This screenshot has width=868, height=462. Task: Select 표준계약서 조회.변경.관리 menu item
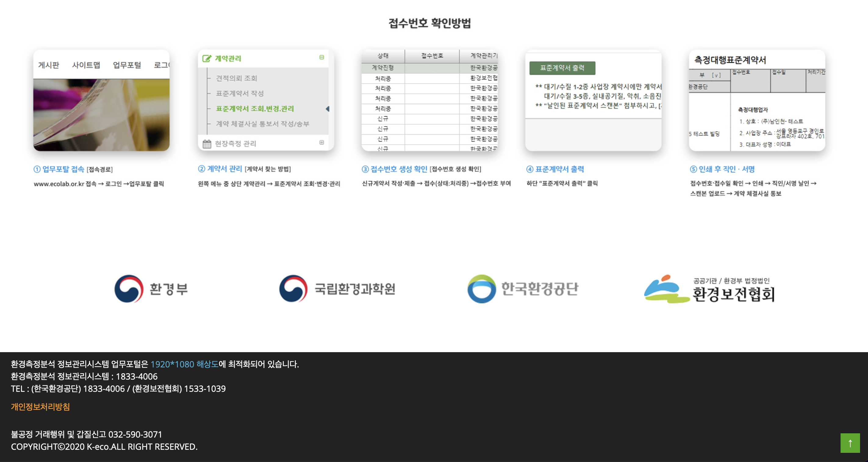255,109
